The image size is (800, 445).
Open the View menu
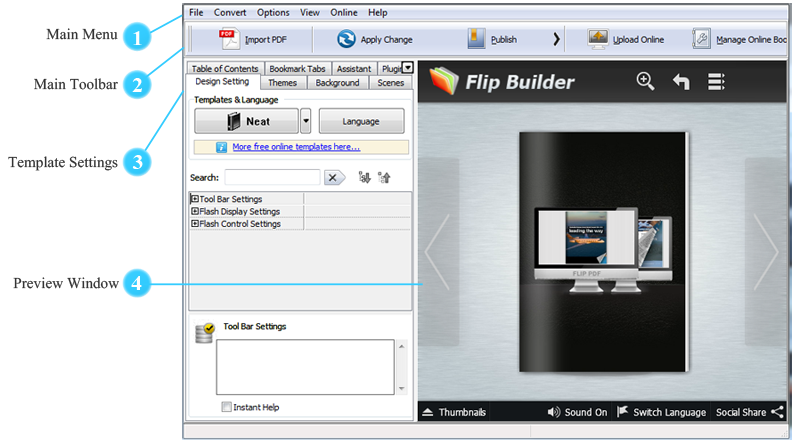tap(310, 12)
